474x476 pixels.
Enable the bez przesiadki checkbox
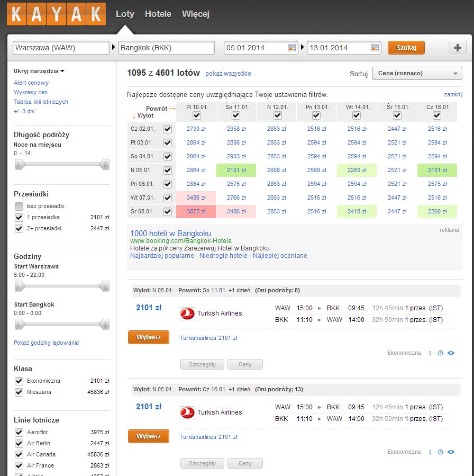point(19,206)
